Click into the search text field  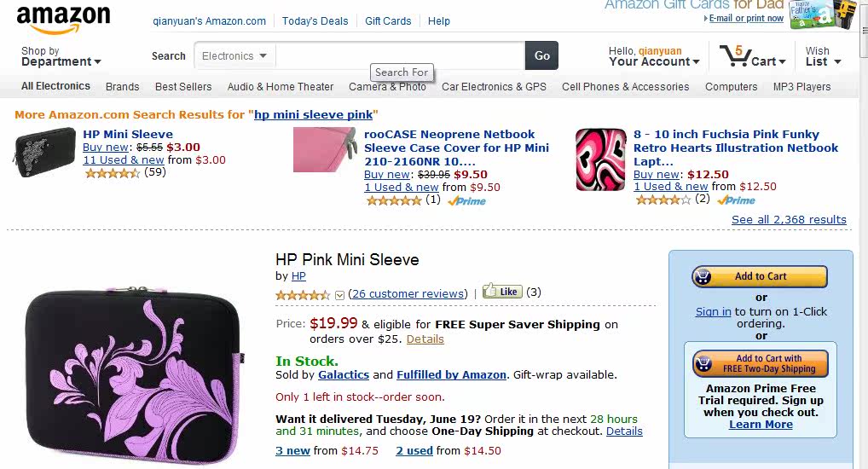(398, 56)
